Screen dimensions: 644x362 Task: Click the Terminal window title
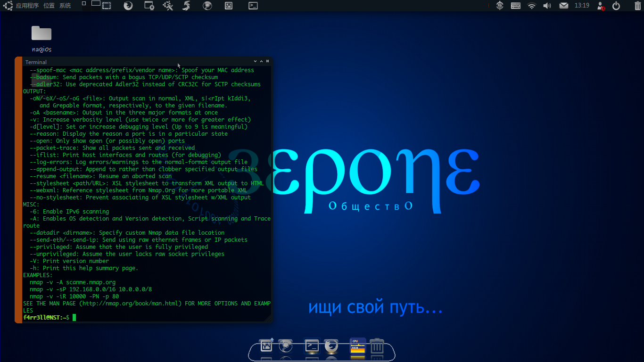[36, 62]
